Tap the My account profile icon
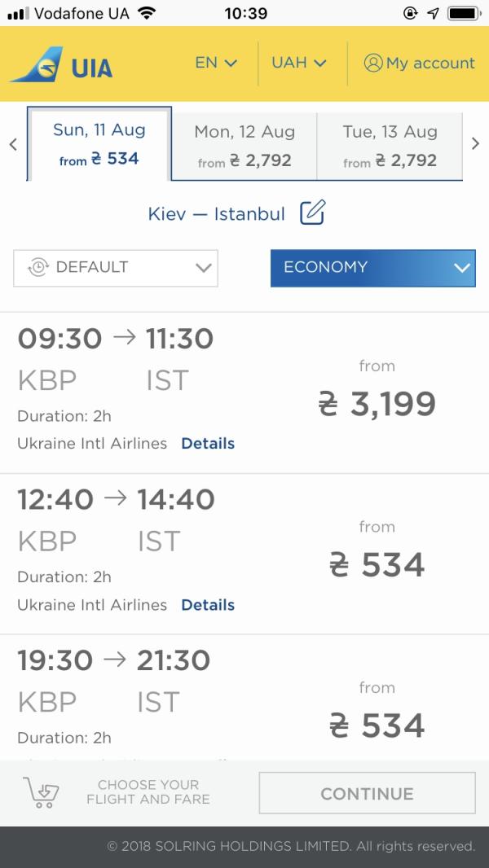The width and height of the screenshot is (489, 868). coord(373,63)
